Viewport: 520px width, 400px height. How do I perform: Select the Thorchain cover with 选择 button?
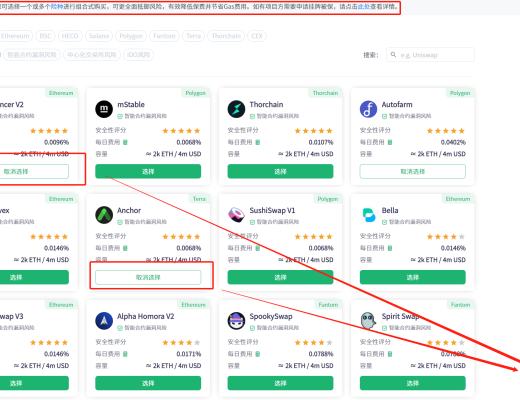pos(280,171)
